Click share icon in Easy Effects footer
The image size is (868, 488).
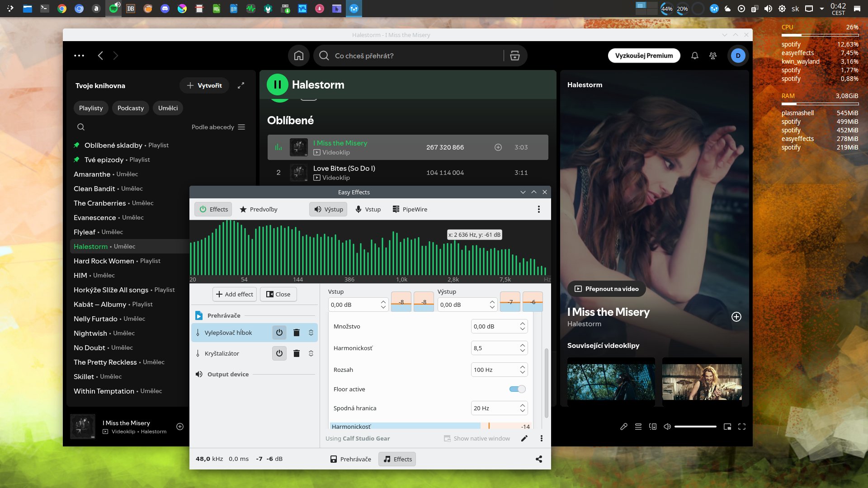click(x=539, y=459)
